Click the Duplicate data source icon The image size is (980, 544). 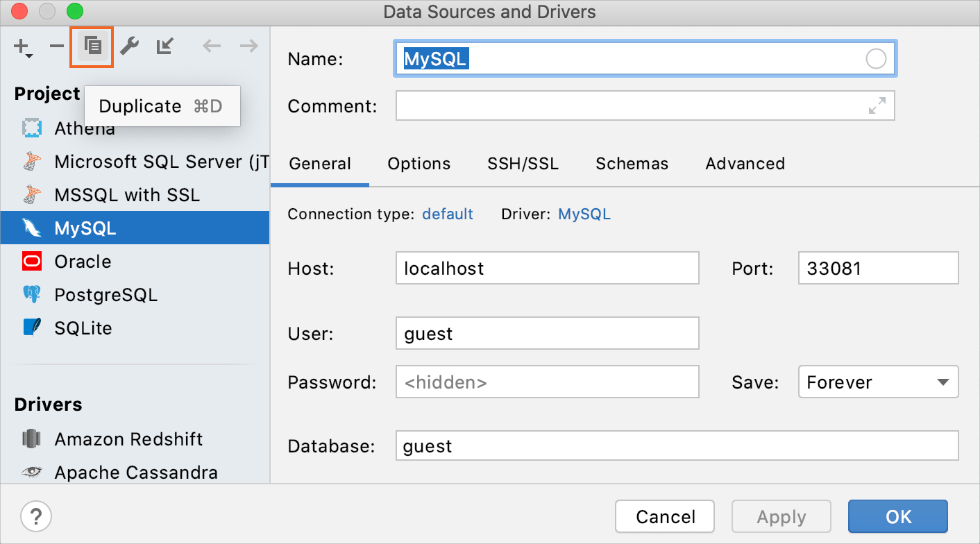point(92,46)
